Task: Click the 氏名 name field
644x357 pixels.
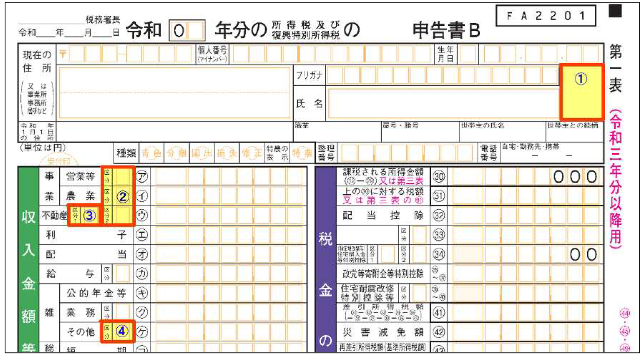Action: tap(443, 104)
